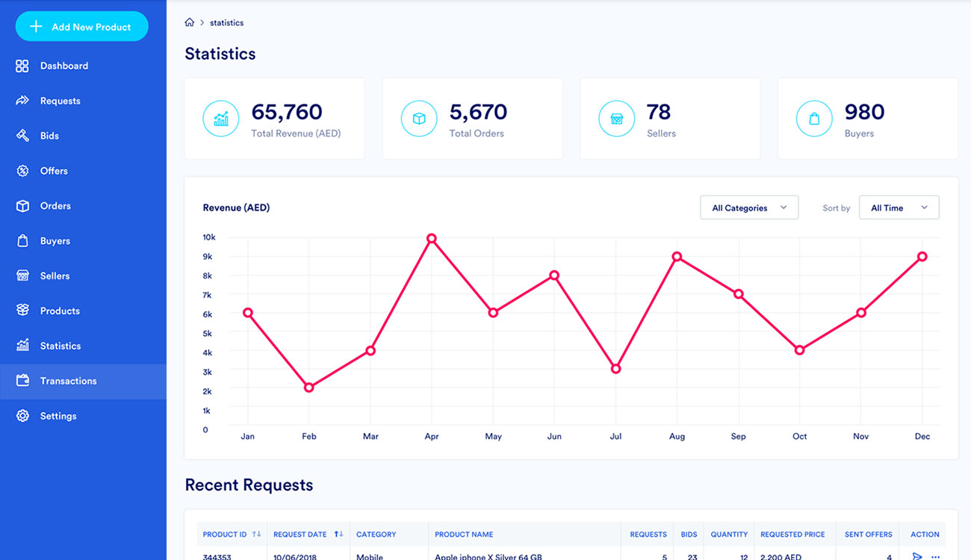Select the April data point on chart

coord(432,239)
